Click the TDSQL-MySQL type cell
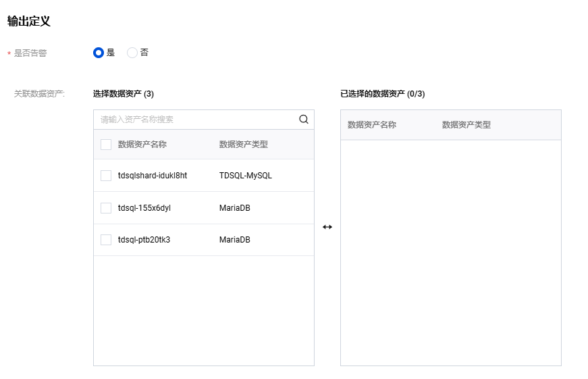 (x=245, y=176)
